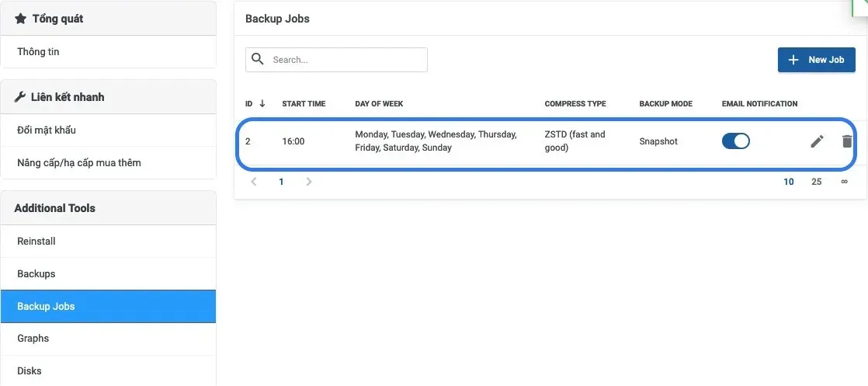The height and width of the screenshot is (386, 868).
Task: Open the Backups sidebar item
Action: pyautogui.click(x=108, y=273)
